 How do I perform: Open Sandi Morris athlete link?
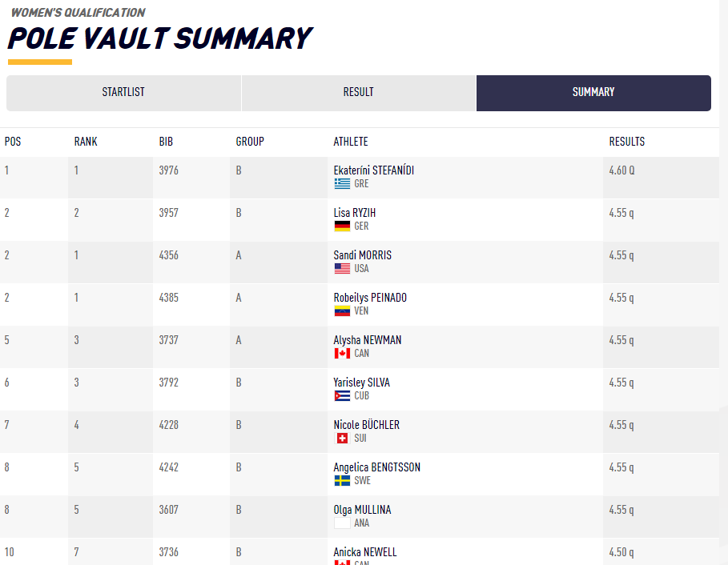tap(362, 255)
